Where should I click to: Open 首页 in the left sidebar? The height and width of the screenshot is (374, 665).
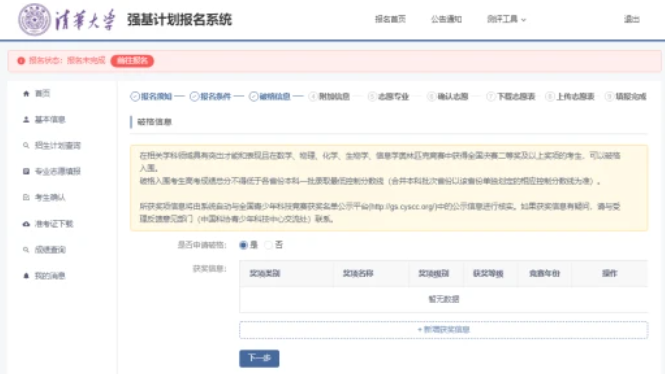[x=42, y=93]
